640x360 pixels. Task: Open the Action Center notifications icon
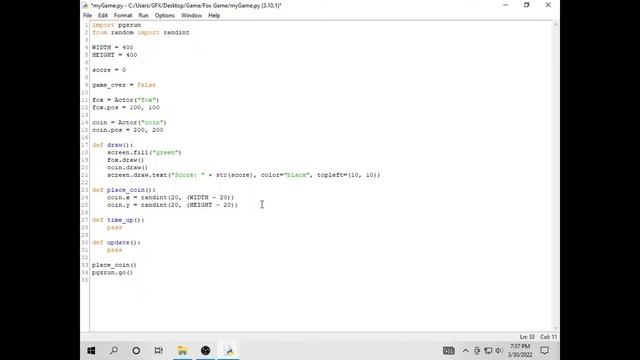(x=544, y=351)
